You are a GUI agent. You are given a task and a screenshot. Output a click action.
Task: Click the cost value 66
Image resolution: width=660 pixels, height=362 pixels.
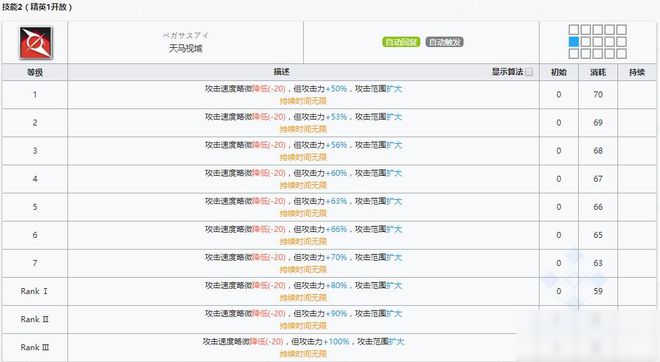click(598, 207)
